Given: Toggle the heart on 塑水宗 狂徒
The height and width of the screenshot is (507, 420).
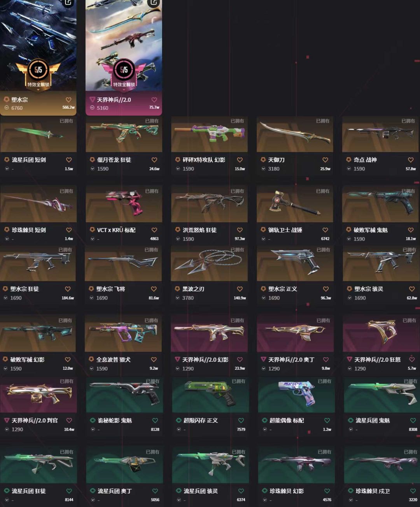Looking at the screenshot, I should coord(68,289).
